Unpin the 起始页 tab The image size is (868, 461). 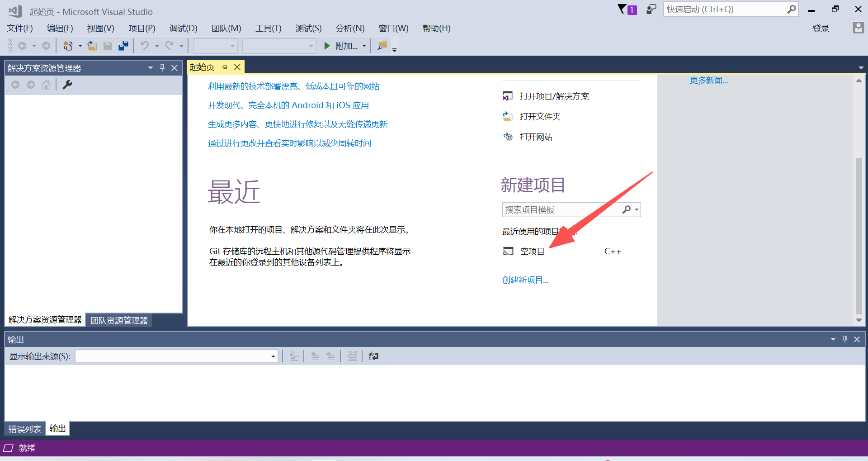pyautogui.click(x=224, y=67)
